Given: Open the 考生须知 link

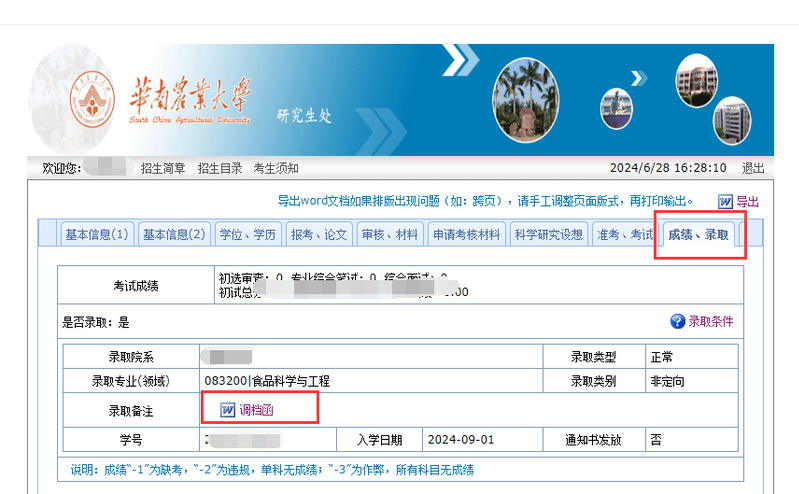Looking at the screenshot, I should 276,168.
